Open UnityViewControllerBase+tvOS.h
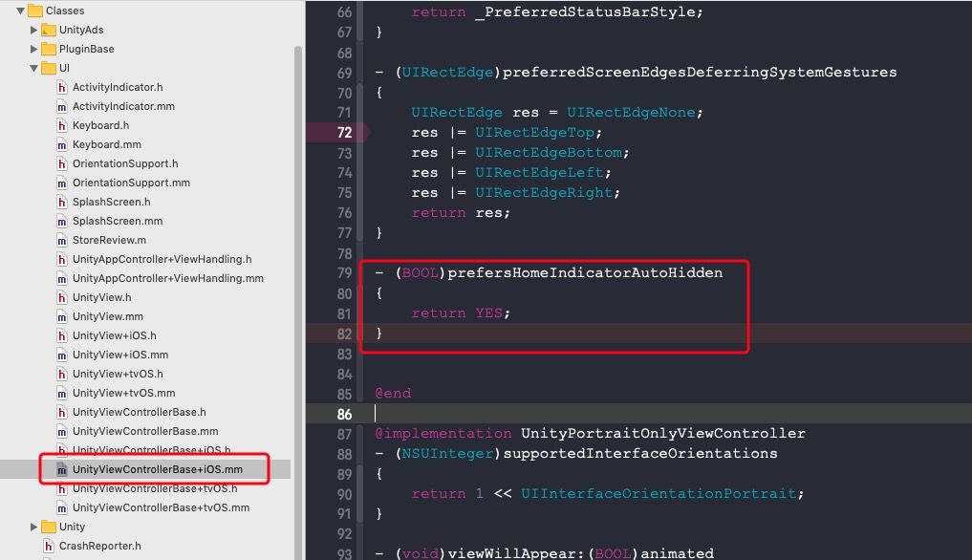The height and width of the screenshot is (560, 972). pos(155,488)
